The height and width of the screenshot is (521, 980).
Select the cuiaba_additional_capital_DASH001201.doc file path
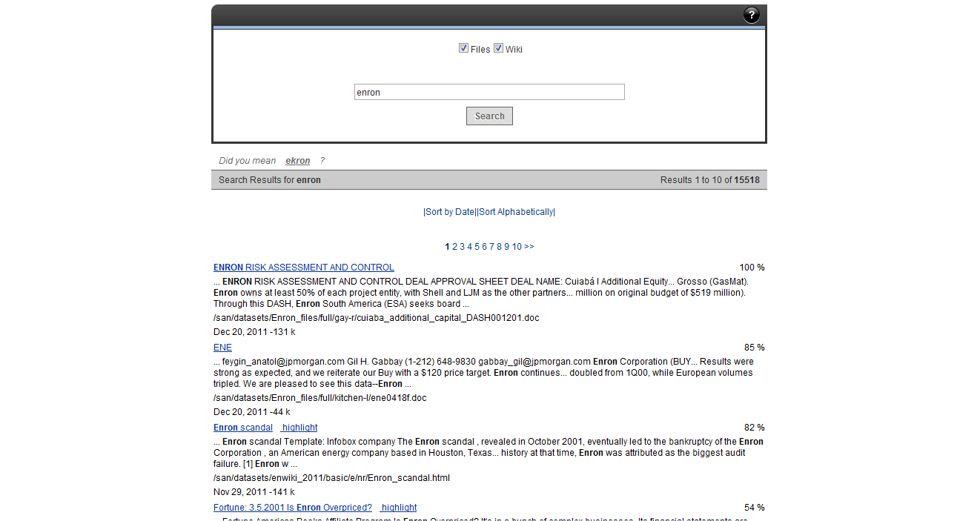[x=377, y=318]
